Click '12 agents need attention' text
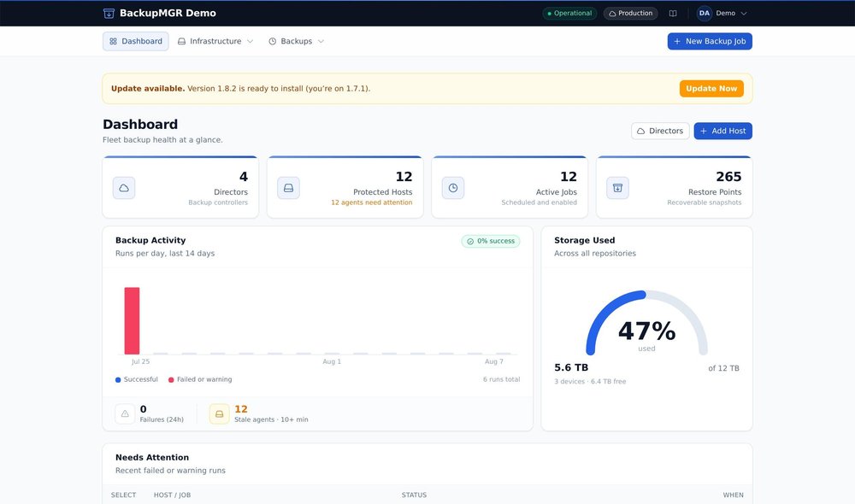Viewport: 855px width, 504px height. (x=371, y=202)
